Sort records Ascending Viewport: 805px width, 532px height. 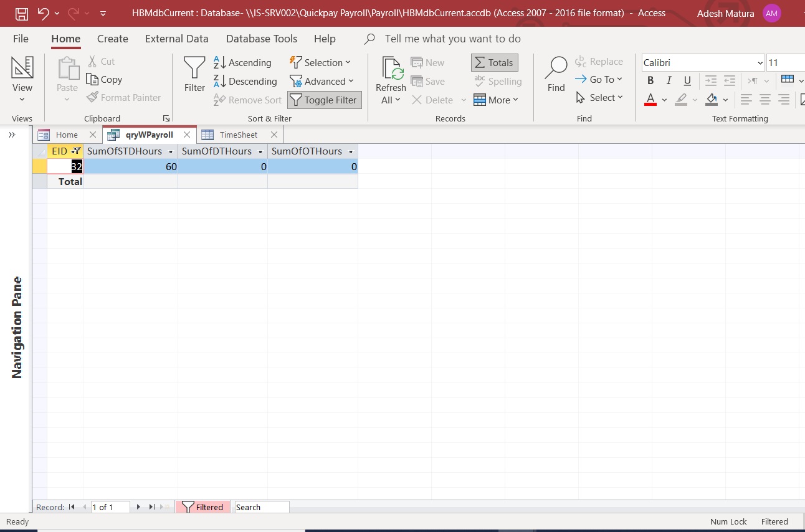pos(242,62)
